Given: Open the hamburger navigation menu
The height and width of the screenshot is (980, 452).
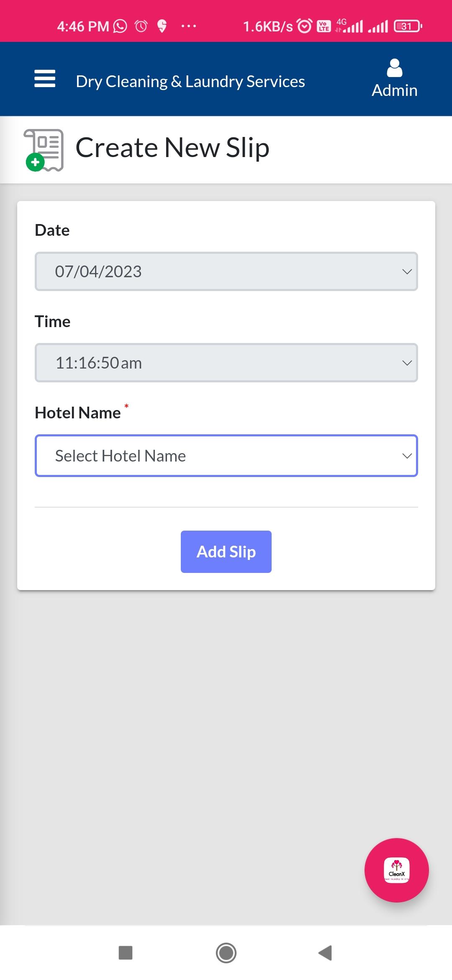Looking at the screenshot, I should 45,78.
